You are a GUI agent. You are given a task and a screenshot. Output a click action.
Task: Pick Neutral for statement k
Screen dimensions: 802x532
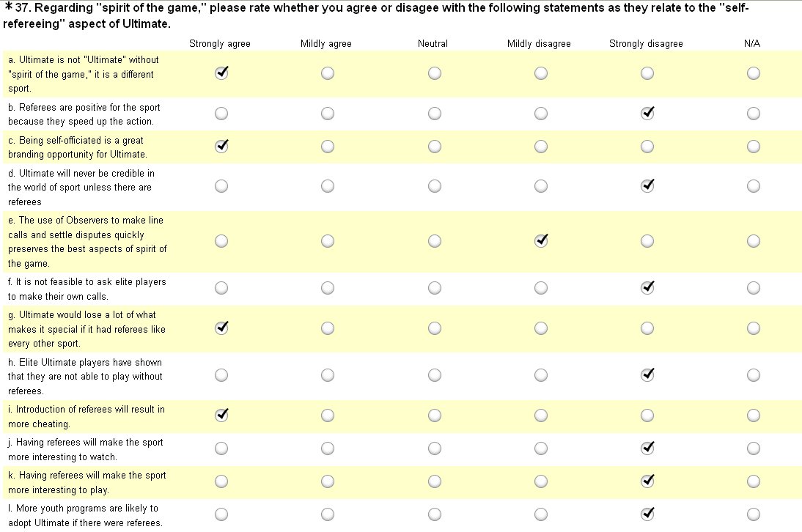[434, 481]
